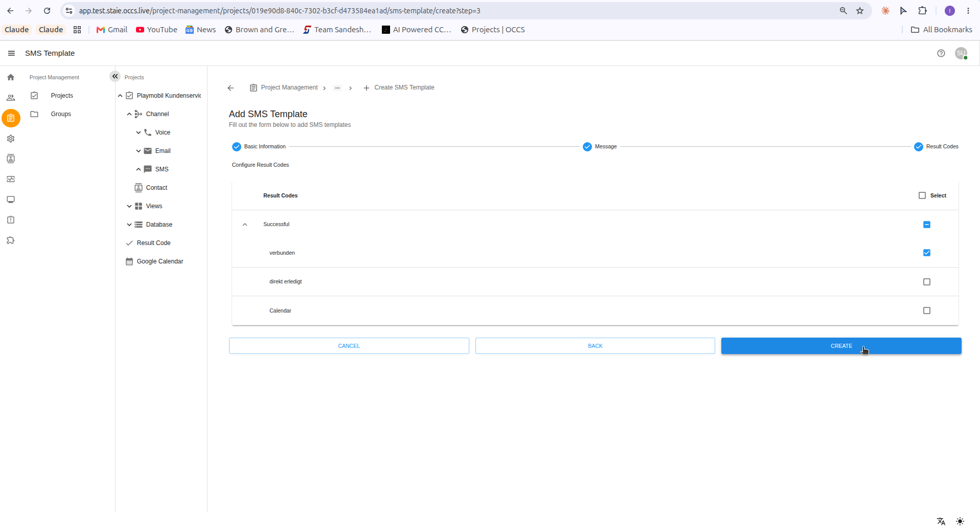Open the settings gear in the left rail
This screenshot has height=531, width=980.
11,139
